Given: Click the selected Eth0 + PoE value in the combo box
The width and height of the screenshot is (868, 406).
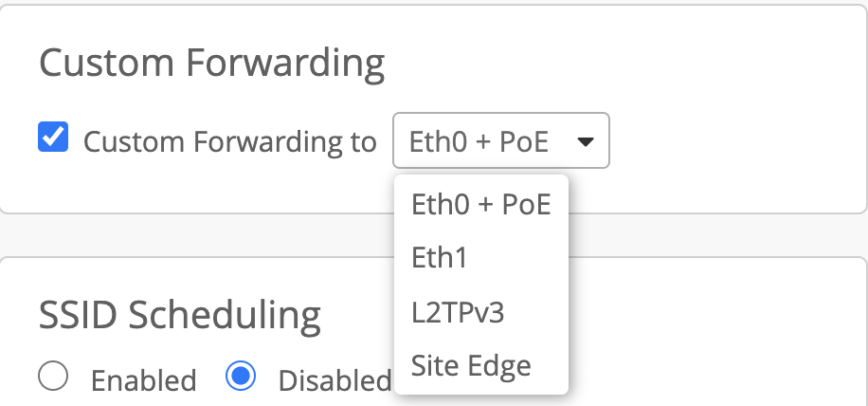Looking at the screenshot, I should (479, 142).
